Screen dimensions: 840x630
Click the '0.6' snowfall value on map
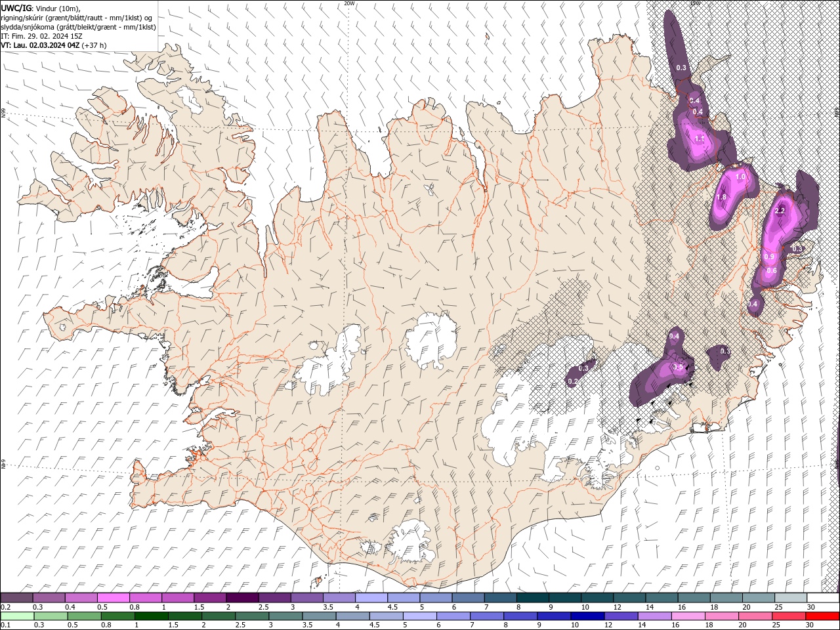pyautogui.click(x=772, y=270)
